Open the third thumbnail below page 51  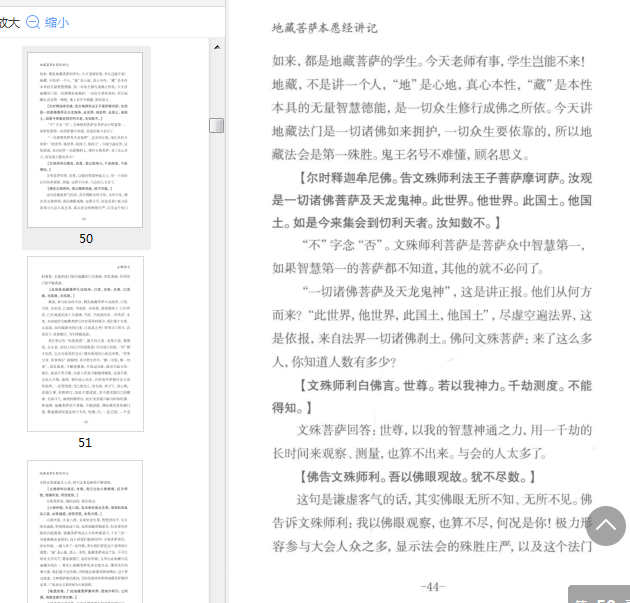pyautogui.click(x=85, y=531)
